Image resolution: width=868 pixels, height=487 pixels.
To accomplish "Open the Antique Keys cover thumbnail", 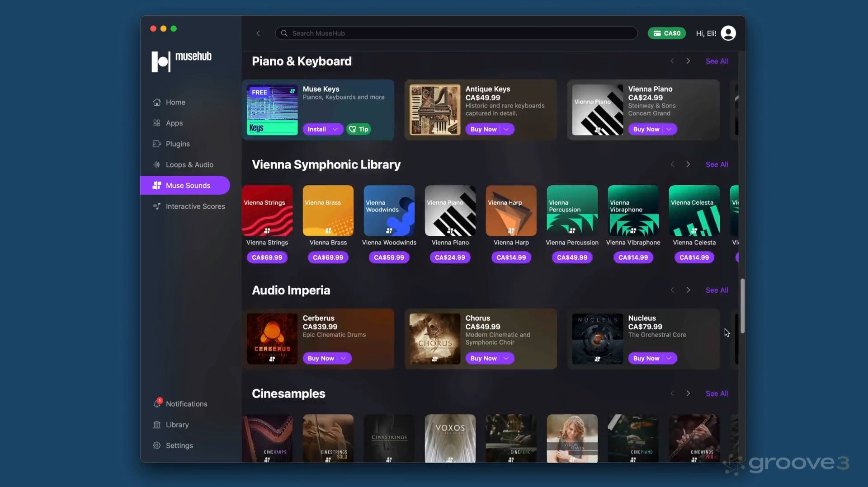I will (x=435, y=110).
